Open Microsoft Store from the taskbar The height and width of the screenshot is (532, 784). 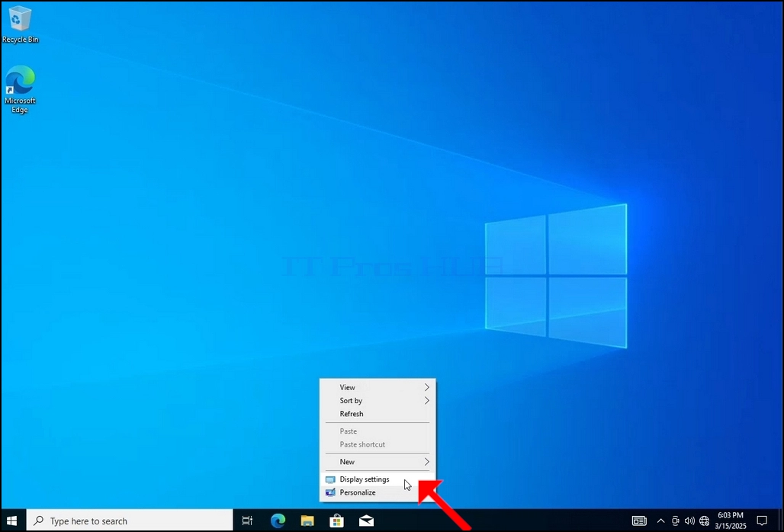click(x=336, y=521)
